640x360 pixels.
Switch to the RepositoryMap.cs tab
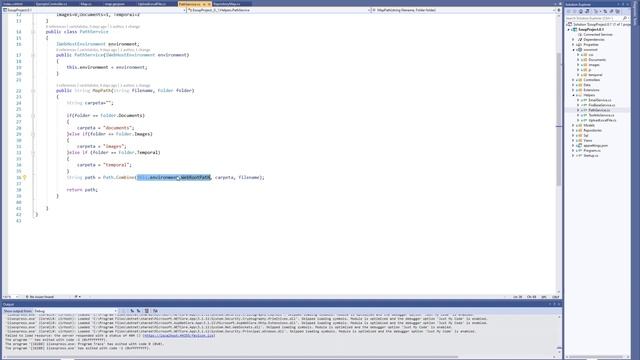coord(227,4)
